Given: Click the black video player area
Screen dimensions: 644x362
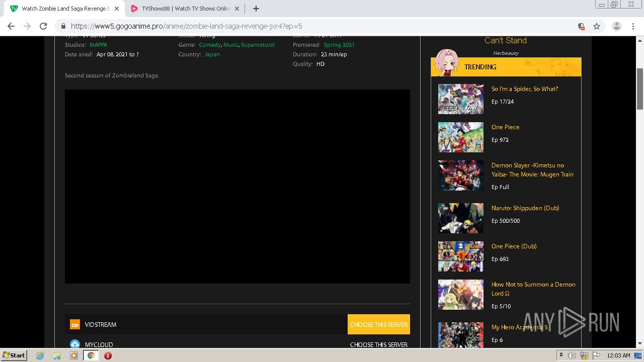Looking at the screenshot, I should (x=237, y=187).
